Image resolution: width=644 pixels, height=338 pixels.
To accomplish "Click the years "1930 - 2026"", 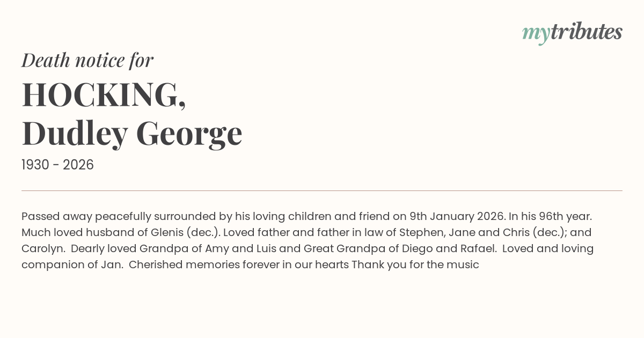I will [57, 165].
